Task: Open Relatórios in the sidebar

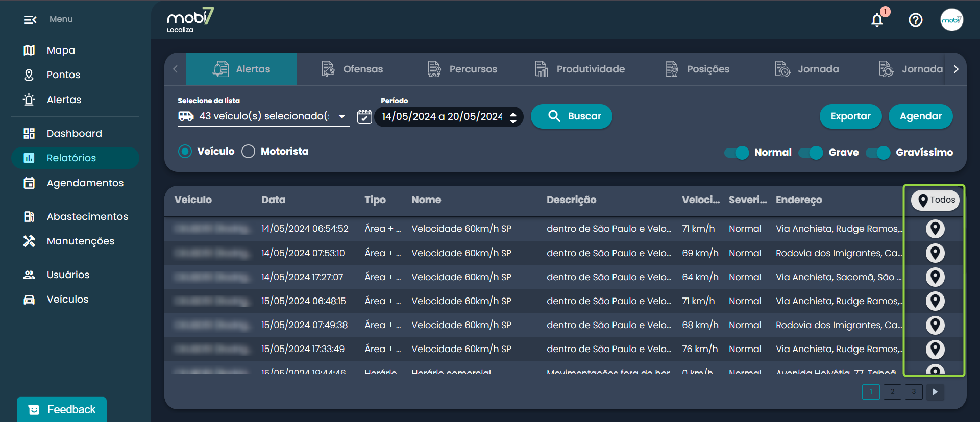Action: coord(75,158)
